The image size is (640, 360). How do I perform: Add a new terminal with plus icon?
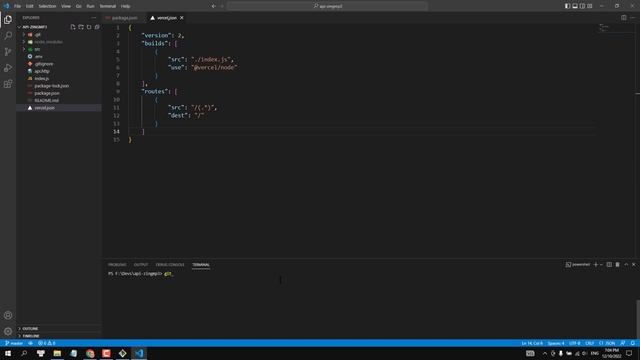(596, 264)
